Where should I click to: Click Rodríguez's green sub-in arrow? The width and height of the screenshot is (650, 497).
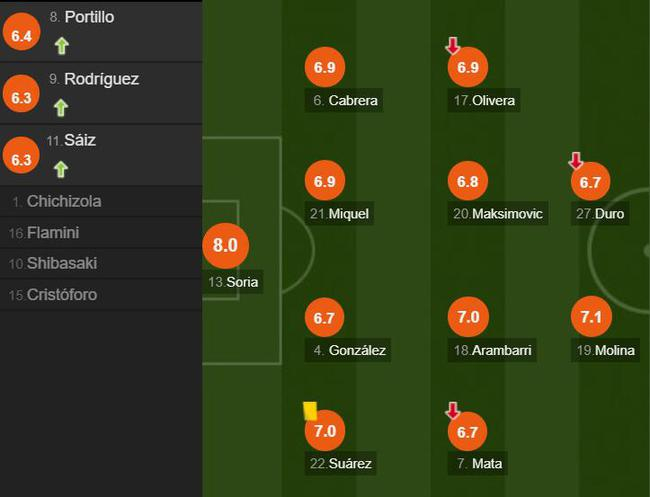click(x=61, y=107)
